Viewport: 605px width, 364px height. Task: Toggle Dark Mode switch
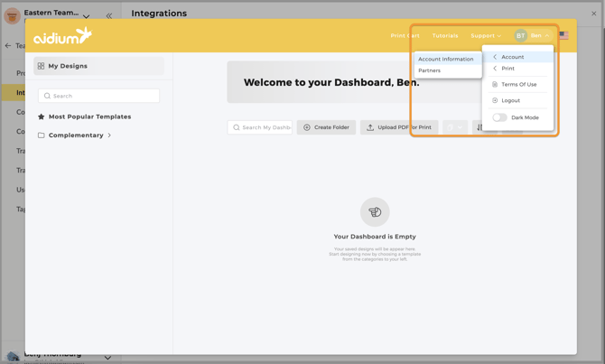coord(499,117)
